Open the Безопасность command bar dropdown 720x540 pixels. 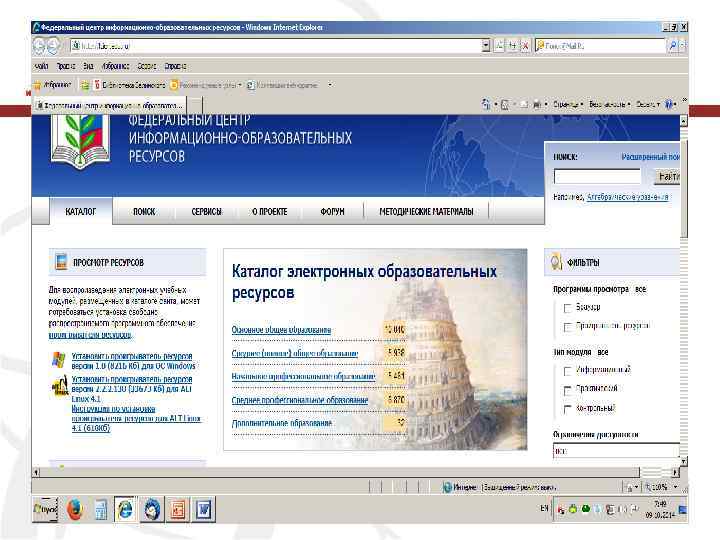pyautogui.click(x=610, y=105)
